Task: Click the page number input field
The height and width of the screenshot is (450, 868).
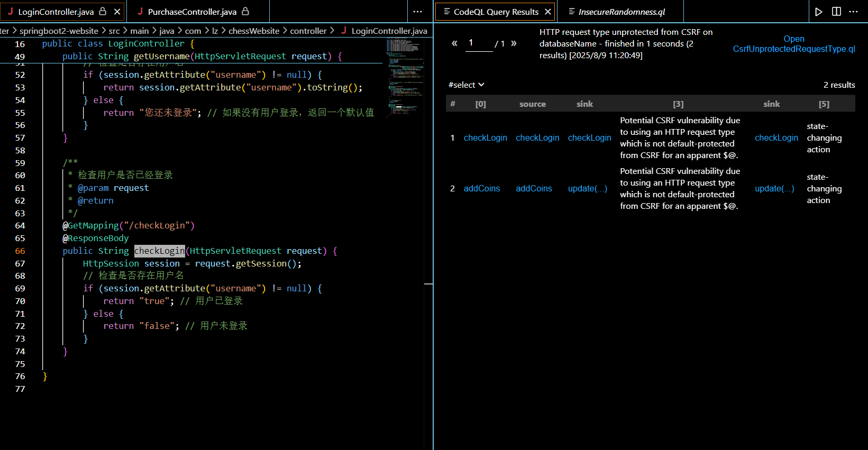Action: [x=479, y=43]
